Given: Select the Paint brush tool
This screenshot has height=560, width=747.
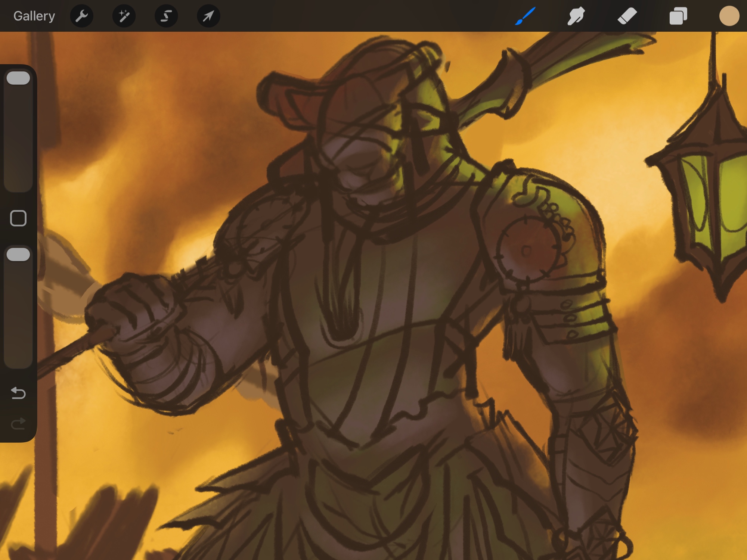Looking at the screenshot, I should pyautogui.click(x=526, y=16).
